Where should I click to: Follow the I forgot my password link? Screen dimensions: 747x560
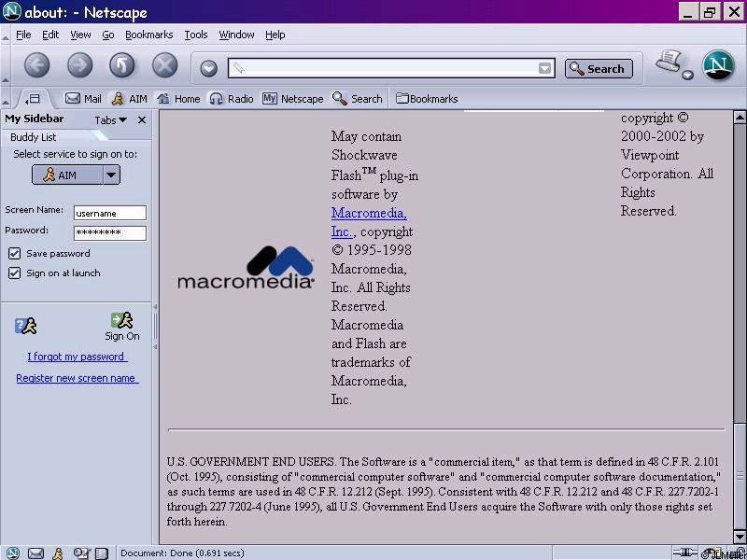coord(78,357)
